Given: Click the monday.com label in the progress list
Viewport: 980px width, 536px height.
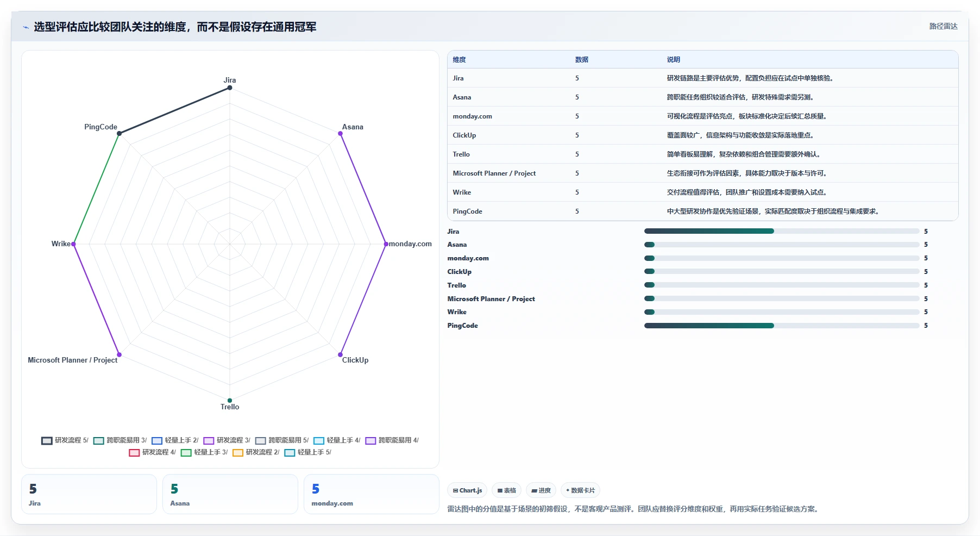Looking at the screenshot, I should click(468, 258).
